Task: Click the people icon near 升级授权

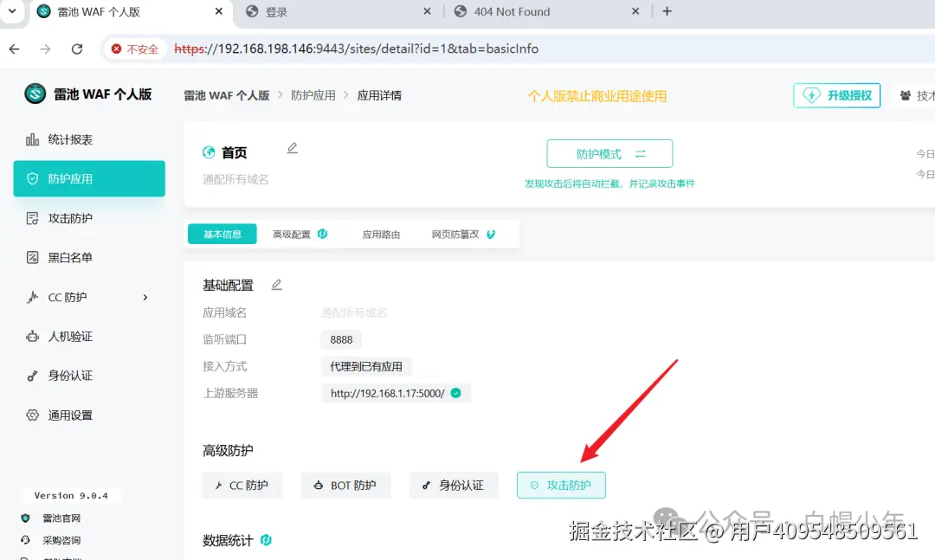Action: pyautogui.click(x=906, y=95)
